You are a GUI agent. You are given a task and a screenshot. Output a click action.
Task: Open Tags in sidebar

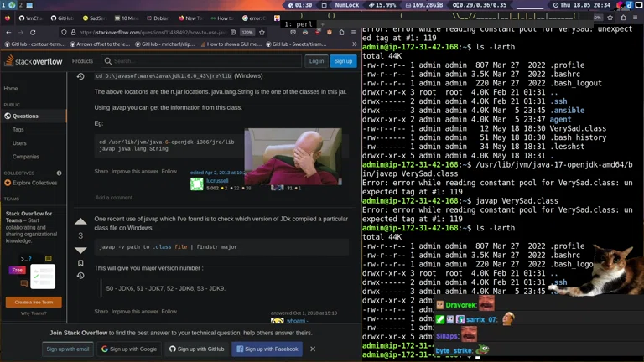pyautogui.click(x=18, y=129)
